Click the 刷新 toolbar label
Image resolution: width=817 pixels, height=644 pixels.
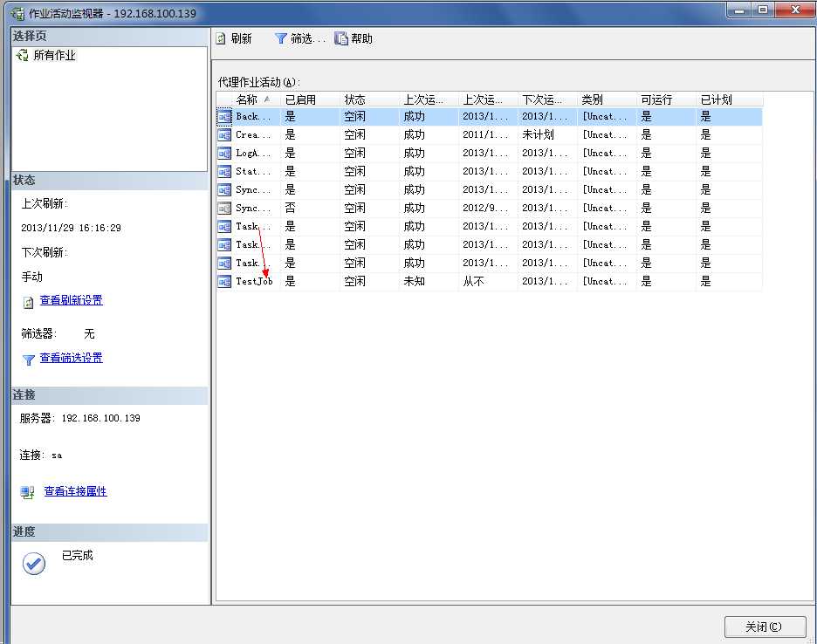coord(241,38)
